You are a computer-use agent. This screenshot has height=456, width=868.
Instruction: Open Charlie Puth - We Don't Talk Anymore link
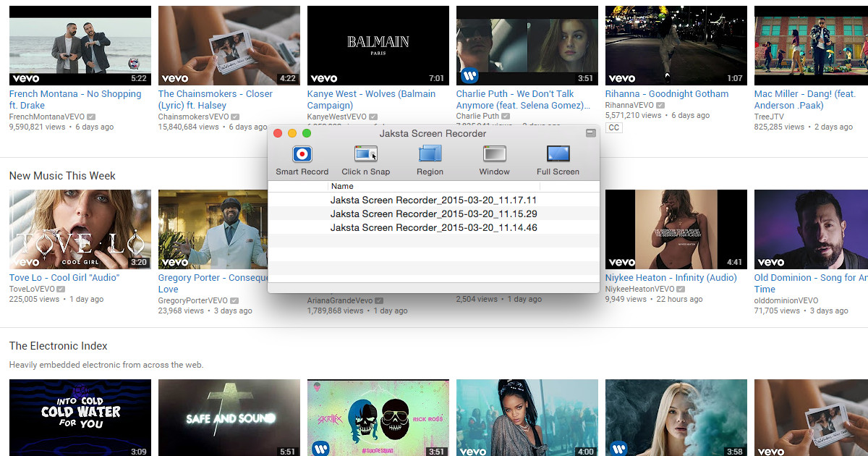pos(523,100)
